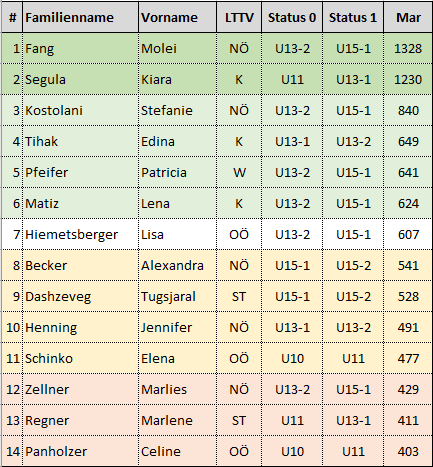The image size is (433, 467).
Task: Click the Mar column header
Action: (x=408, y=17)
